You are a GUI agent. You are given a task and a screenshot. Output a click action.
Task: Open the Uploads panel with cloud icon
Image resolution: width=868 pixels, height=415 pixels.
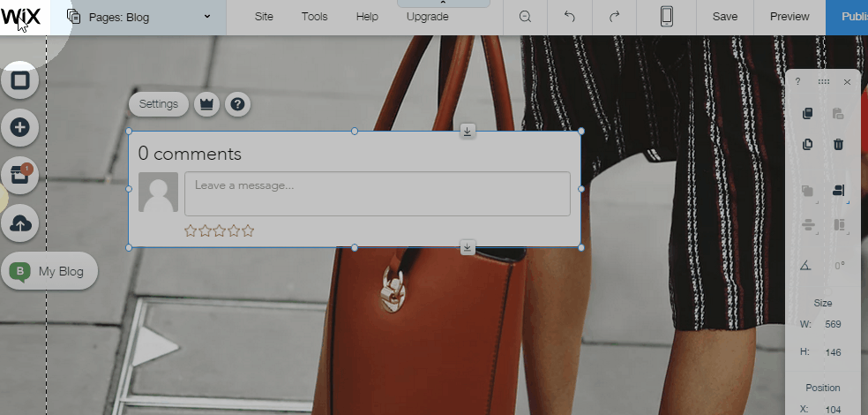point(20,223)
